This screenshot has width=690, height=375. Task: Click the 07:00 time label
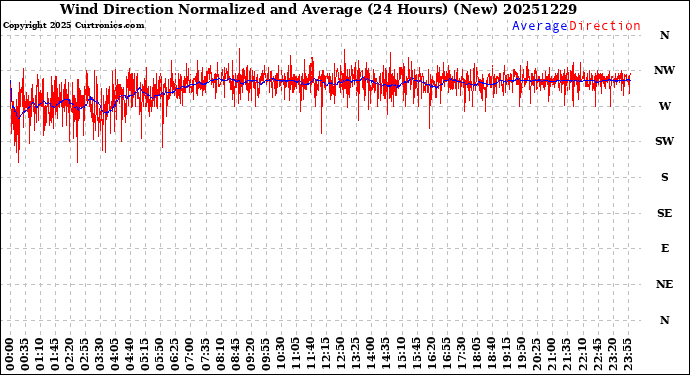coord(189,354)
